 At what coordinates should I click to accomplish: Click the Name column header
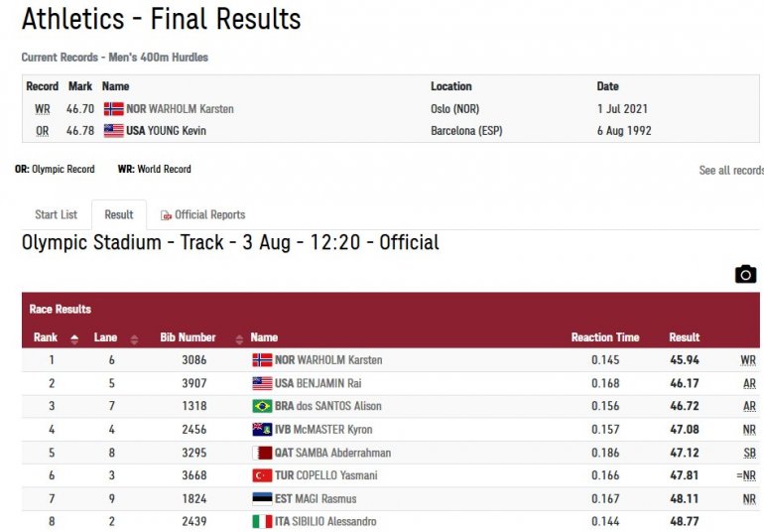tap(264, 337)
